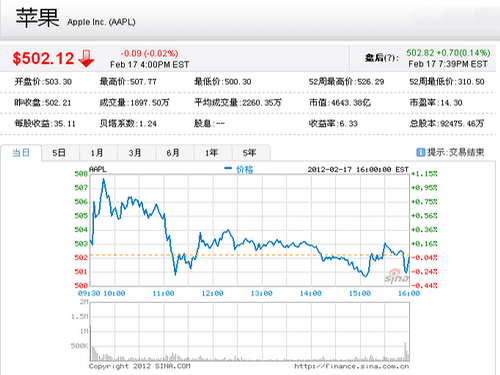Click the Feb 17 7:39PM EST timestamp
This screenshot has width=500, height=375.
(448, 64)
